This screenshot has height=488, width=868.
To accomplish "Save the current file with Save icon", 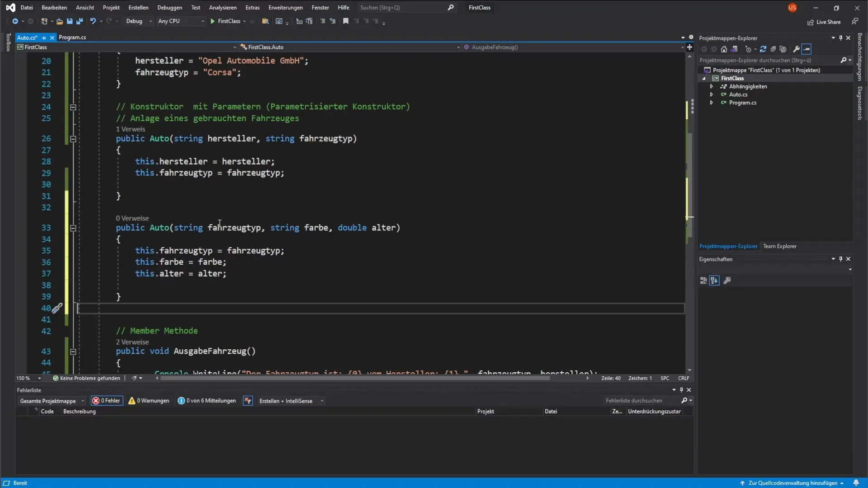I will 70,21.
